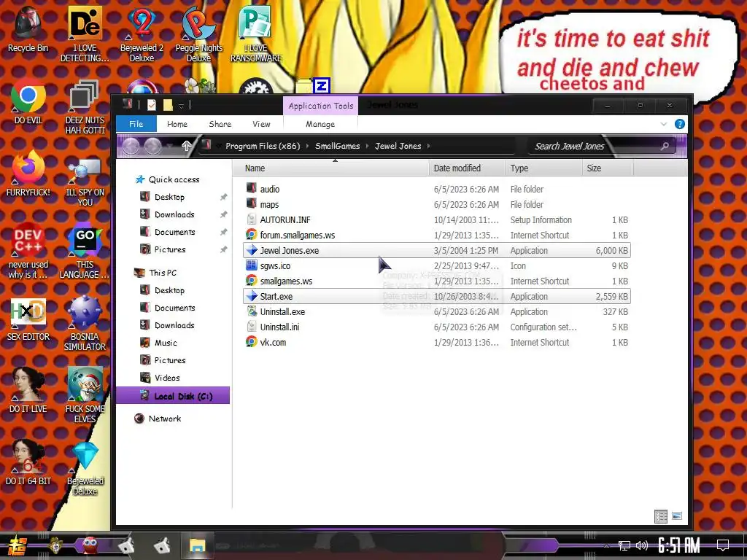Open the DO EVIL Chrome shortcut
Screen dimensions: 747x560
(28, 101)
